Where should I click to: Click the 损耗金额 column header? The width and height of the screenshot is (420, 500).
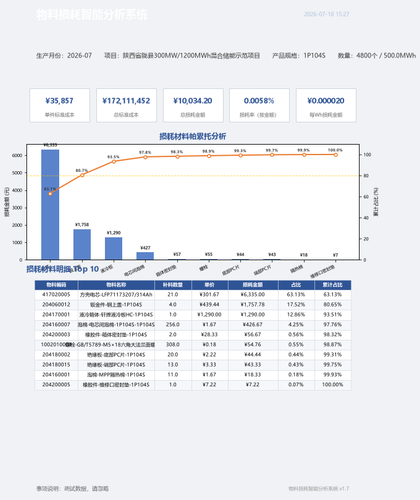click(x=253, y=285)
